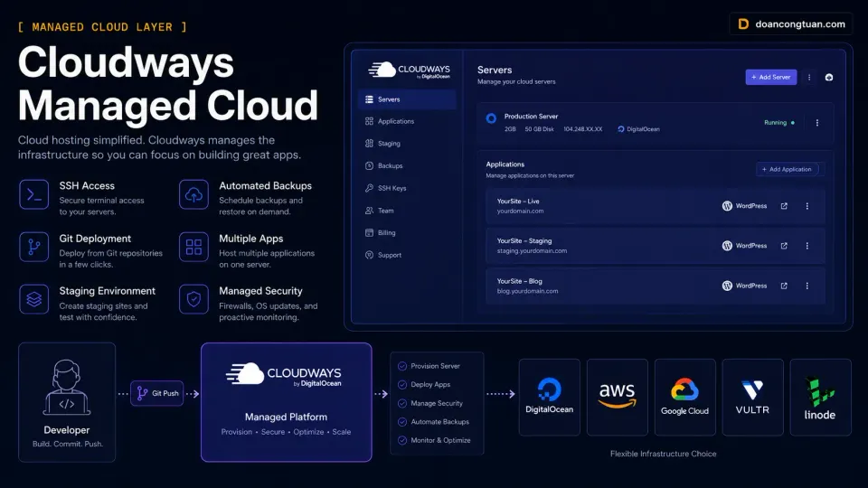Click the MANAGED CLOUD LAYER tag text
868x488 pixels.
click(102, 27)
